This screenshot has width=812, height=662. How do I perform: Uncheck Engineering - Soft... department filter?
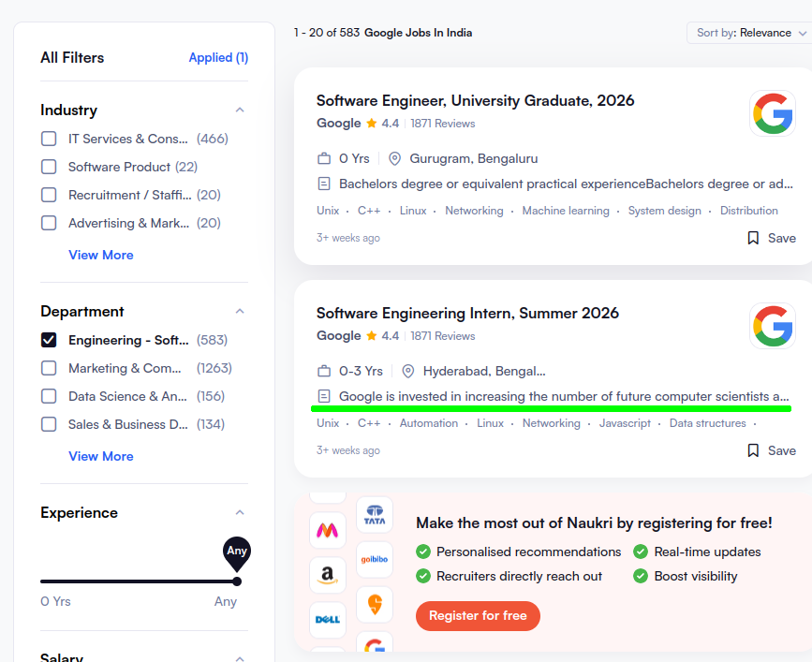[49, 340]
